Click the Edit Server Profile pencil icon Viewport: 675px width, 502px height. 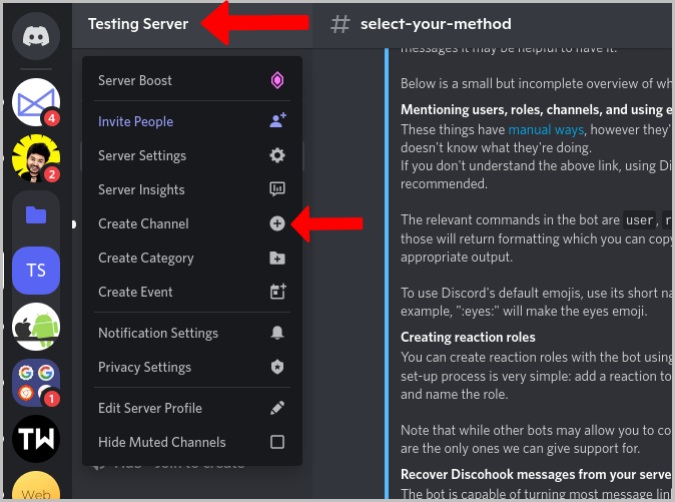(277, 408)
